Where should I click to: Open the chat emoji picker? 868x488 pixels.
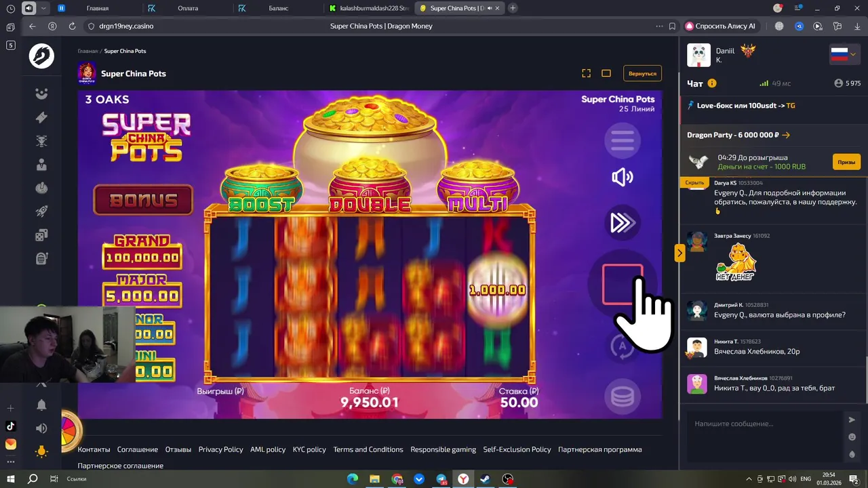tap(852, 437)
